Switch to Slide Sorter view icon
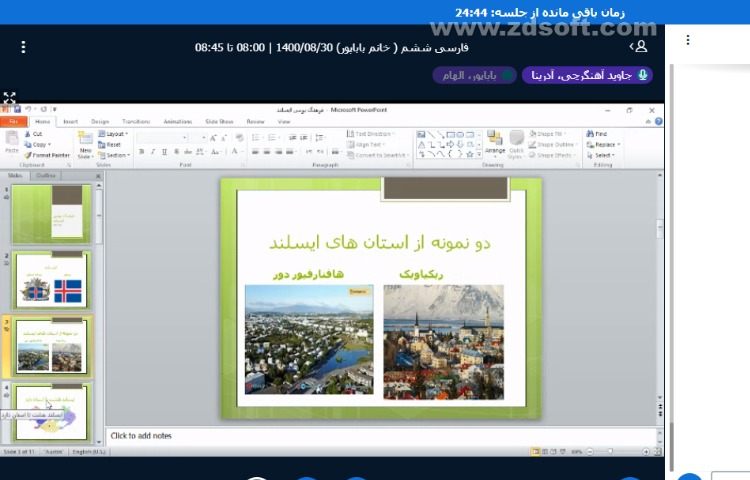This screenshot has width=750, height=480. point(545,451)
